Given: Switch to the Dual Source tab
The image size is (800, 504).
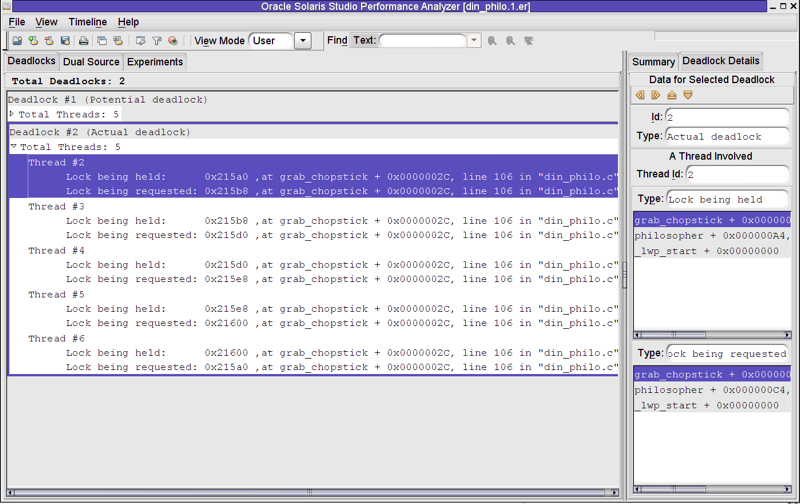Looking at the screenshot, I should (x=91, y=62).
